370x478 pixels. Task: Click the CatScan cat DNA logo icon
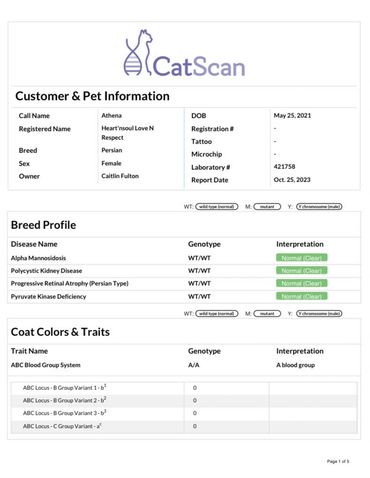point(138,53)
